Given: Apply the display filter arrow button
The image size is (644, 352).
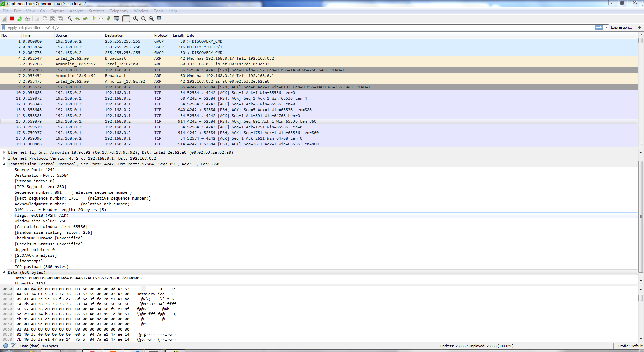Looking at the screenshot, I should [x=599, y=27].
